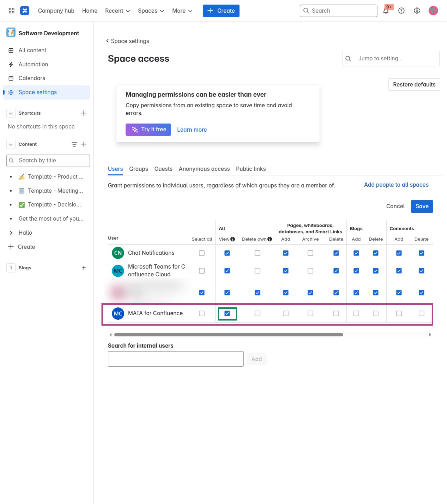
Task: Open the notifications bell
Action: click(x=386, y=11)
